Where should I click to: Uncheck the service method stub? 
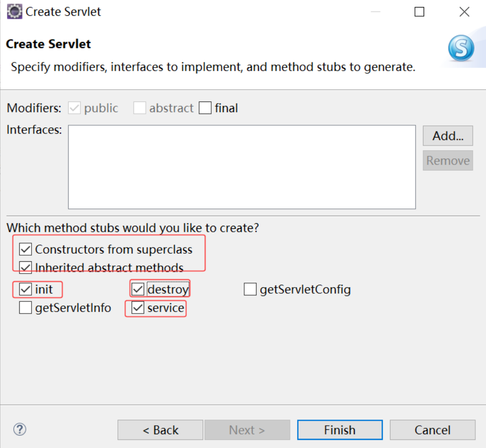coord(138,308)
